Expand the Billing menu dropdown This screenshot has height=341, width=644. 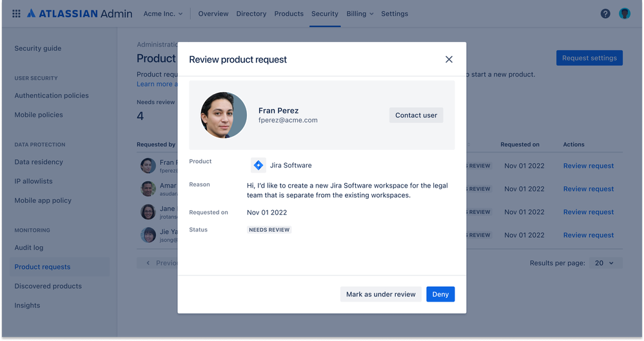pyautogui.click(x=360, y=14)
